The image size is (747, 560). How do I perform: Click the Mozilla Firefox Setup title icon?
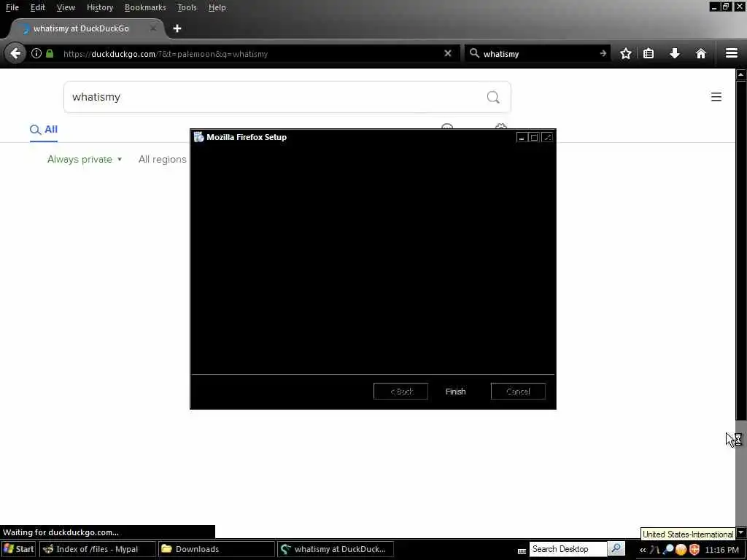pos(198,137)
